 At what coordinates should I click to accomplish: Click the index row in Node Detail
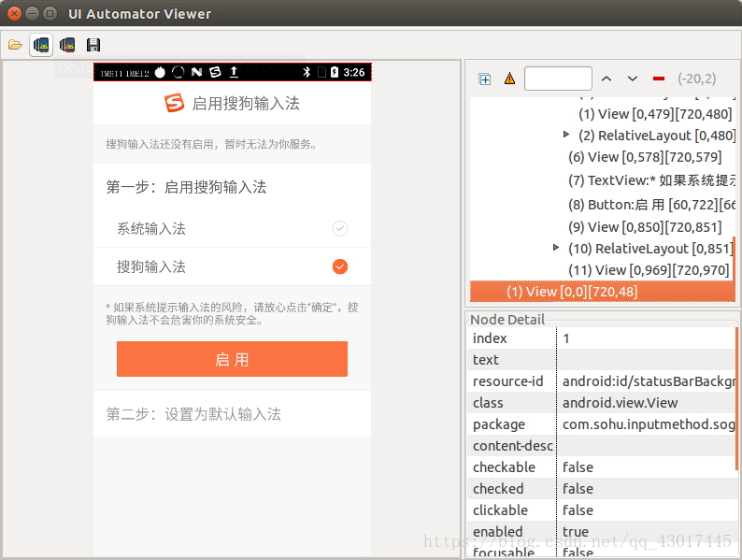pos(601,338)
